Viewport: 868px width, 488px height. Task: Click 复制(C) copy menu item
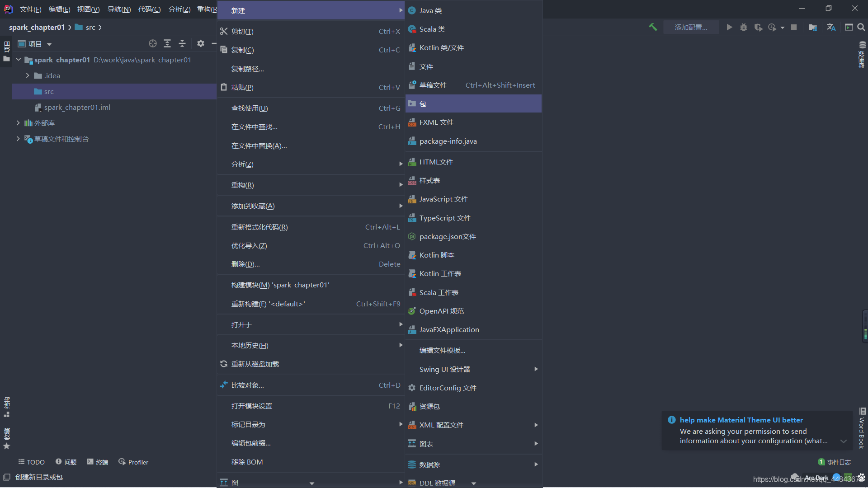[x=311, y=50]
